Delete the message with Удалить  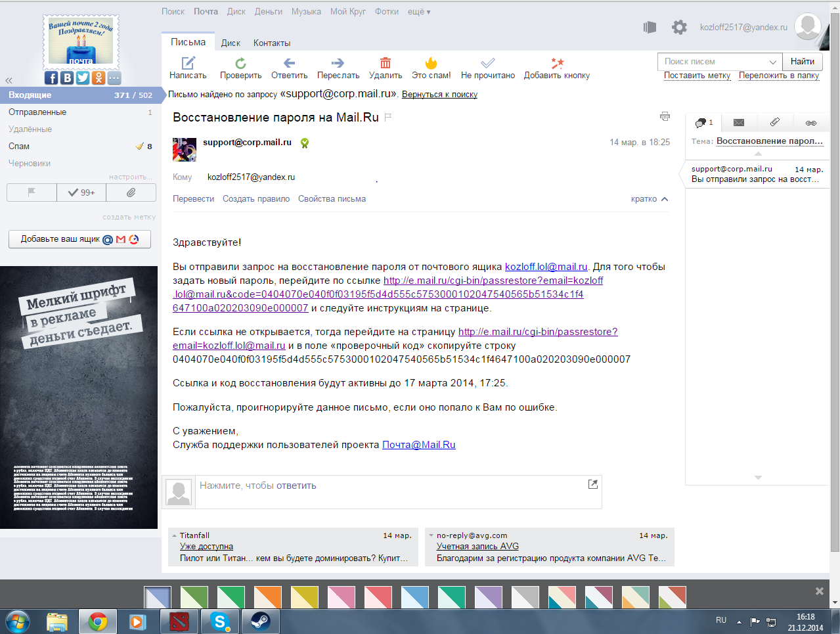point(386,68)
